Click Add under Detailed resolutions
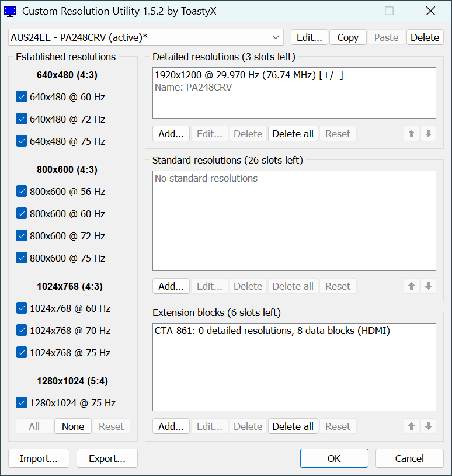 coord(171,133)
